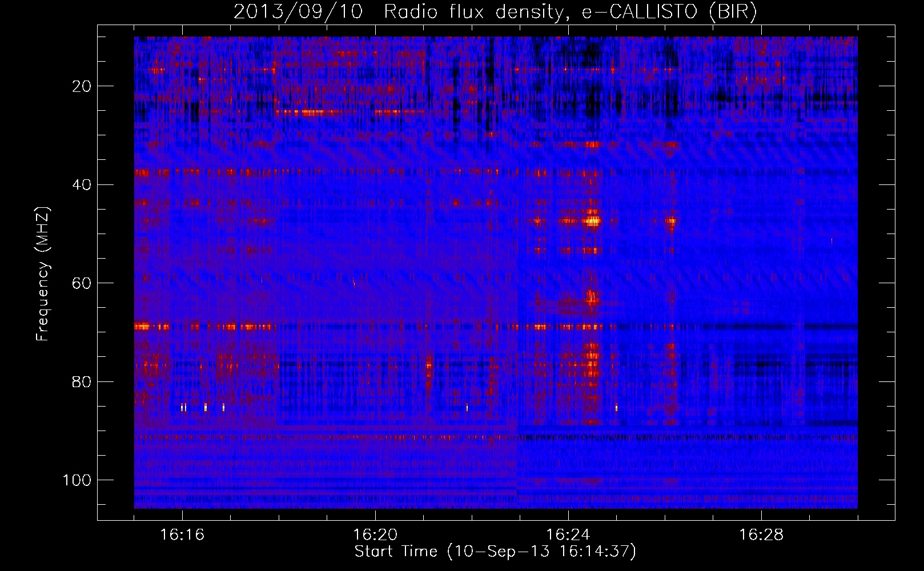Image resolution: width=924 pixels, height=571 pixels.
Task: Click the 16:28 time tick label
Action: [x=761, y=534]
